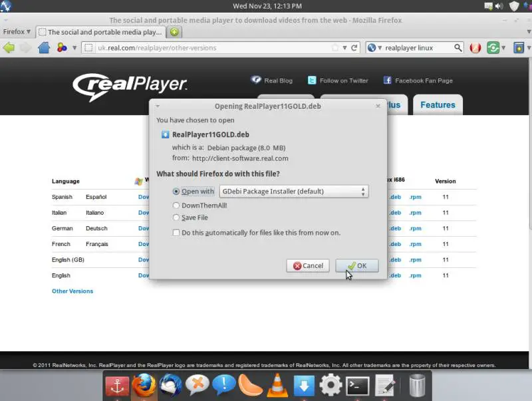532x401 pixels.
Task: Launch Firefox from the dock
Action: pos(144,386)
